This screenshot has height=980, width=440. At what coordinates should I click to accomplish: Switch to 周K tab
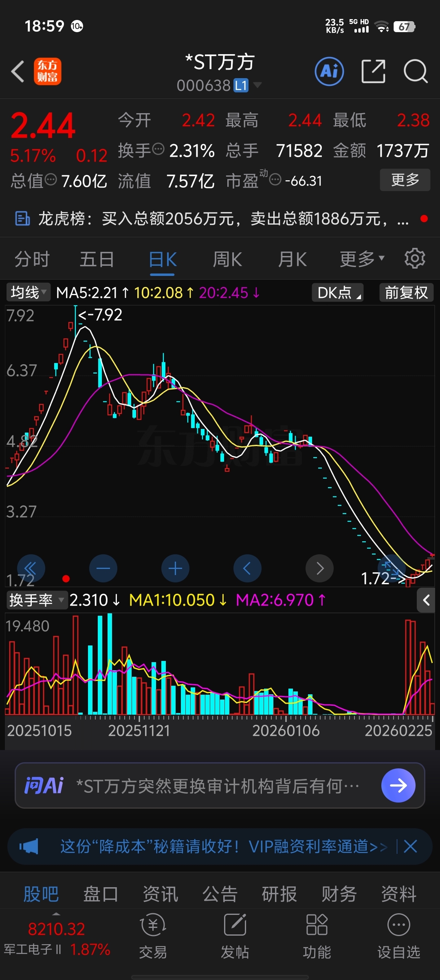point(227,259)
